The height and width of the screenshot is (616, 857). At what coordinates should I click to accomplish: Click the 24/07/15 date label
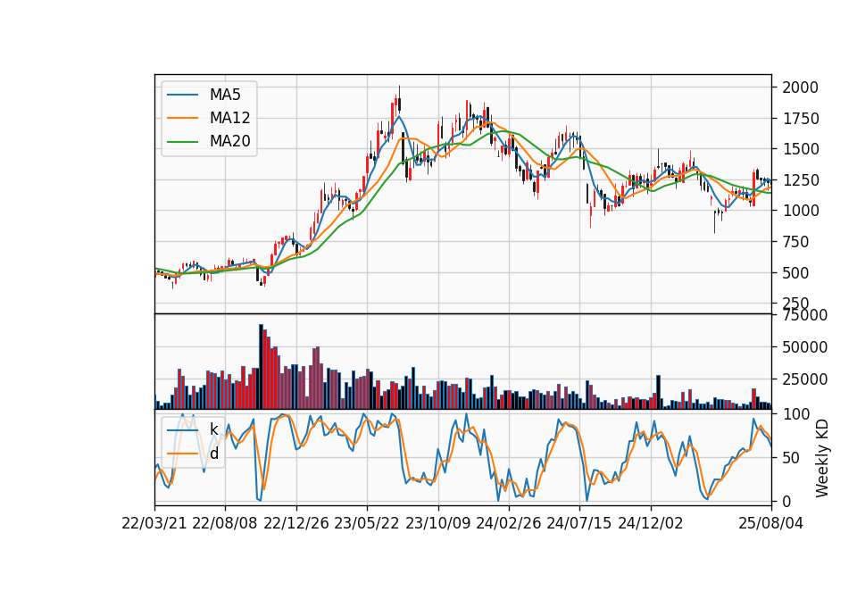click(579, 523)
